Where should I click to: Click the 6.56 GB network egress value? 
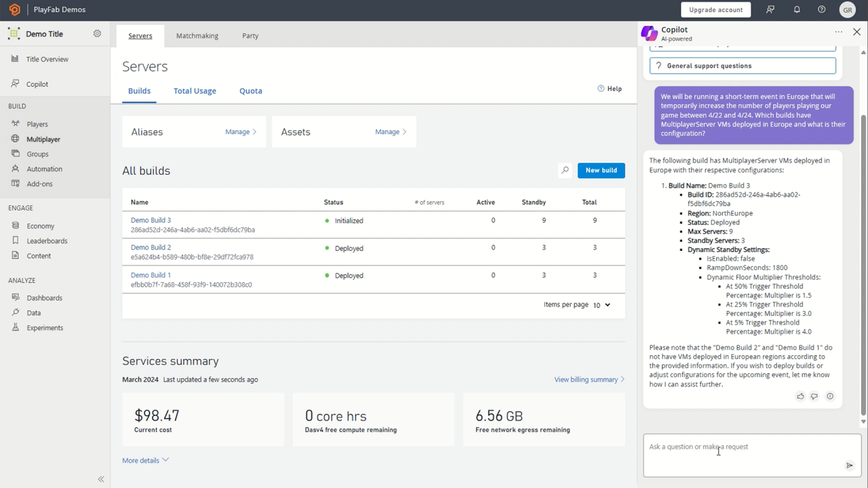point(499,415)
